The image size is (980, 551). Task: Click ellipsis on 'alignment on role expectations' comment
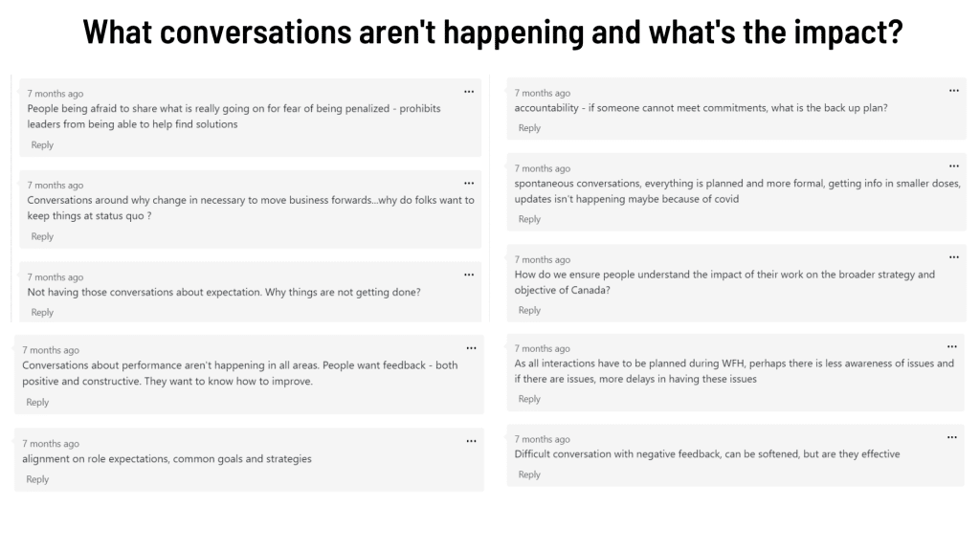pos(471,441)
